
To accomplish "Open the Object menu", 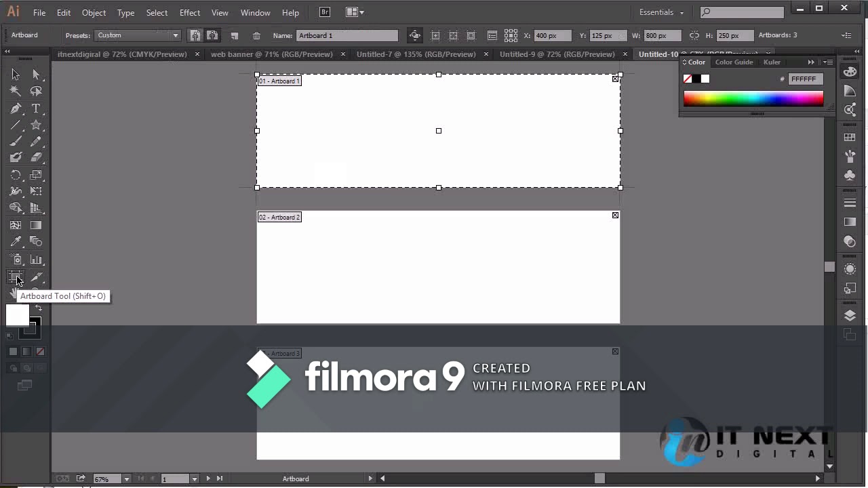I will click(94, 12).
